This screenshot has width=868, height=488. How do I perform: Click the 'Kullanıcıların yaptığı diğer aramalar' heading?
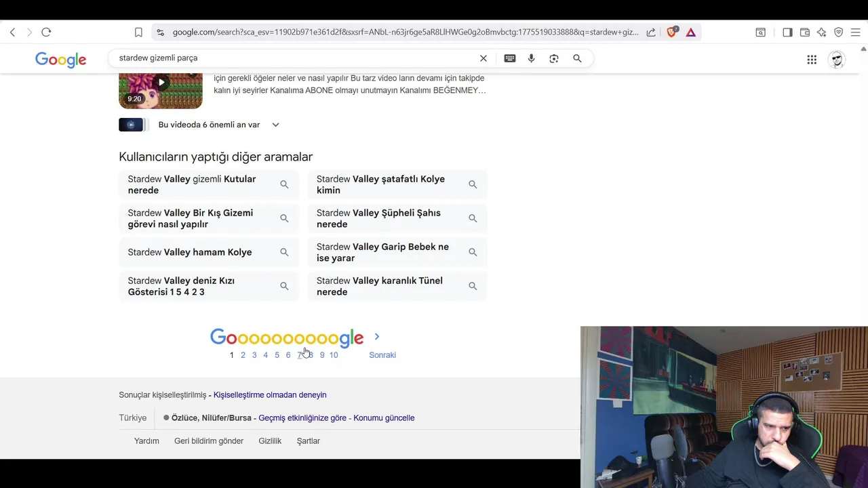[x=216, y=157]
